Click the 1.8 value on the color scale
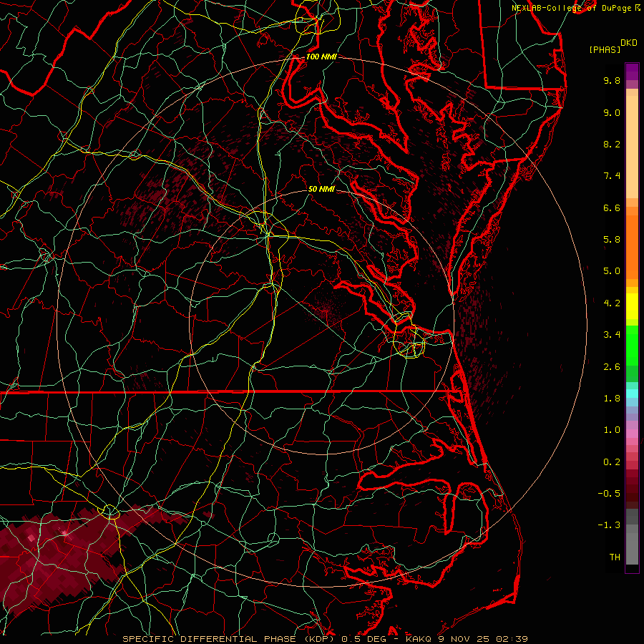Viewport: 644px width, 644px height. pyautogui.click(x=612, y=399)
